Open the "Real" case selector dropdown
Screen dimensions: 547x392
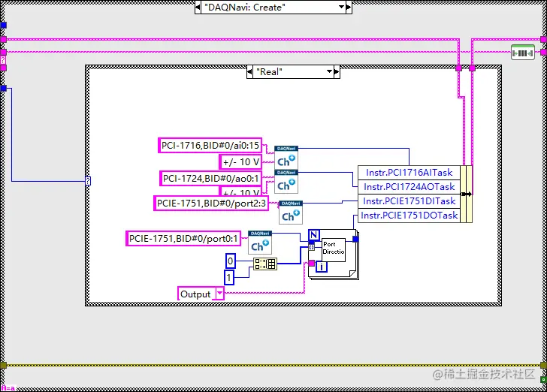(329, 71)
